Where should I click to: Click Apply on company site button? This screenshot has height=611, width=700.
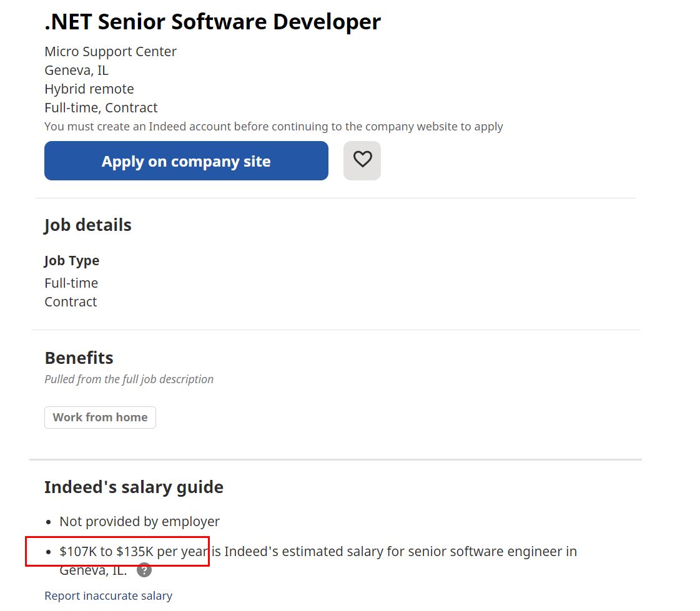186,161
